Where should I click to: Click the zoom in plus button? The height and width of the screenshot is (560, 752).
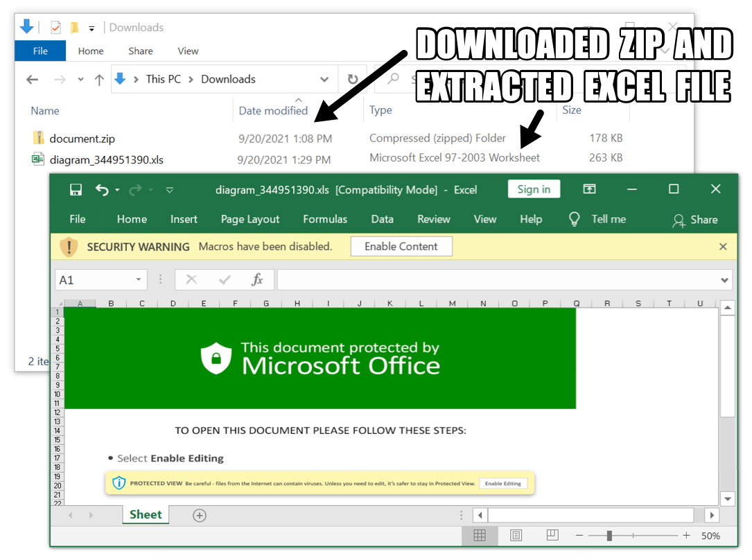click(686, 535)
